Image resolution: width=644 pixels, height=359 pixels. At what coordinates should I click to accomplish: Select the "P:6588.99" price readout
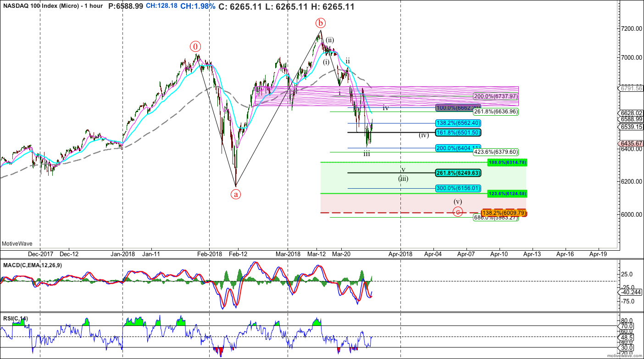pos(125,7)
